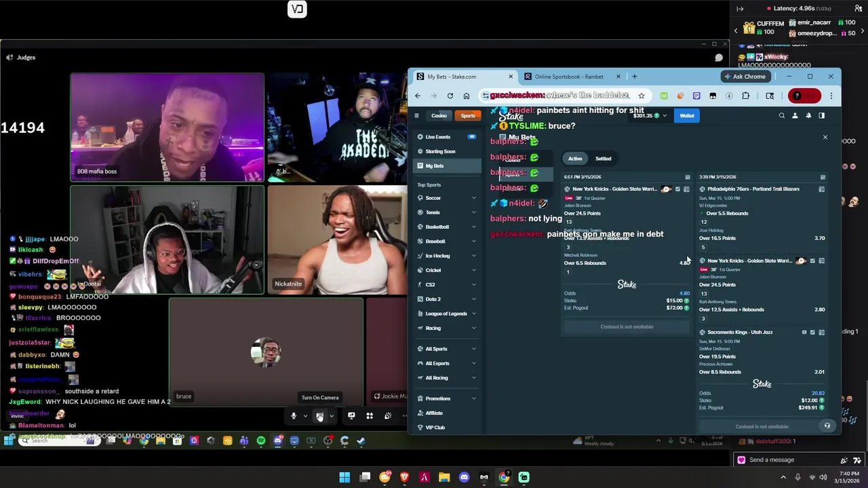Go to Chrome home page icon
Viewport: 868px width, 488px height.
point(466,96)
